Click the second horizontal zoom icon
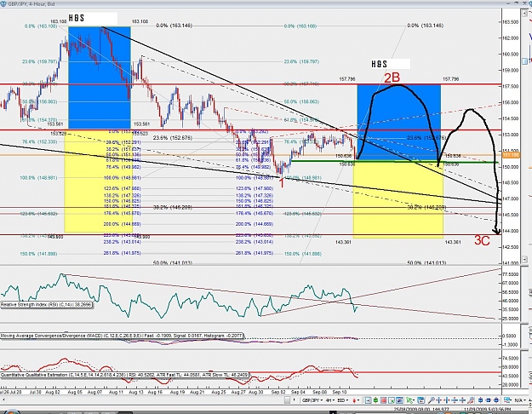The image size is (532, 414). coord(447,400)
